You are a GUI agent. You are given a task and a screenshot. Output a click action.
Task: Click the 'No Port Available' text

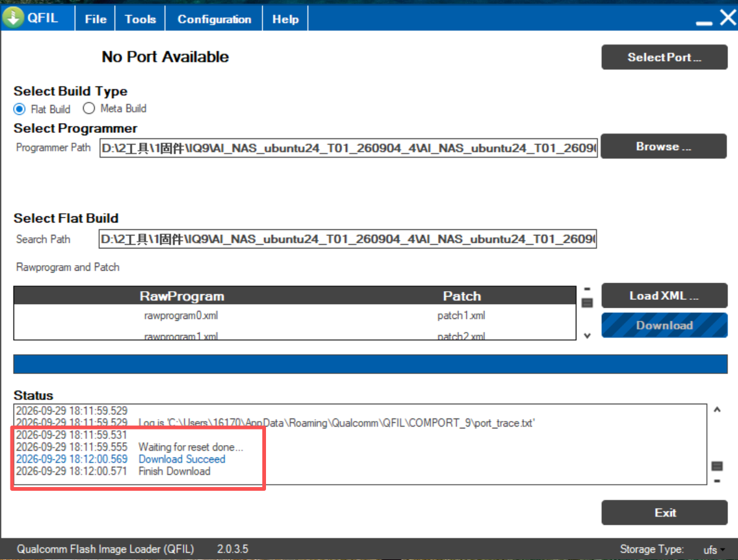coord(165,57)
